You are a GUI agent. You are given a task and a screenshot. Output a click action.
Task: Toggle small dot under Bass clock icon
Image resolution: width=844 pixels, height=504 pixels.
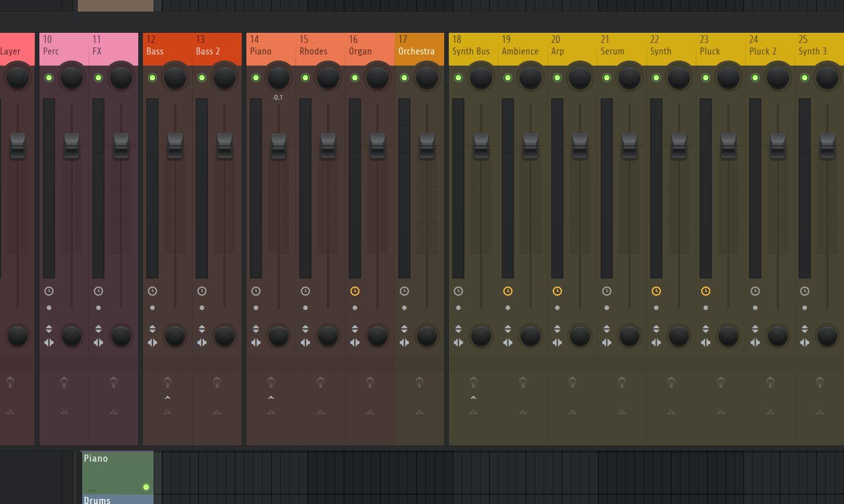(152, 308)
